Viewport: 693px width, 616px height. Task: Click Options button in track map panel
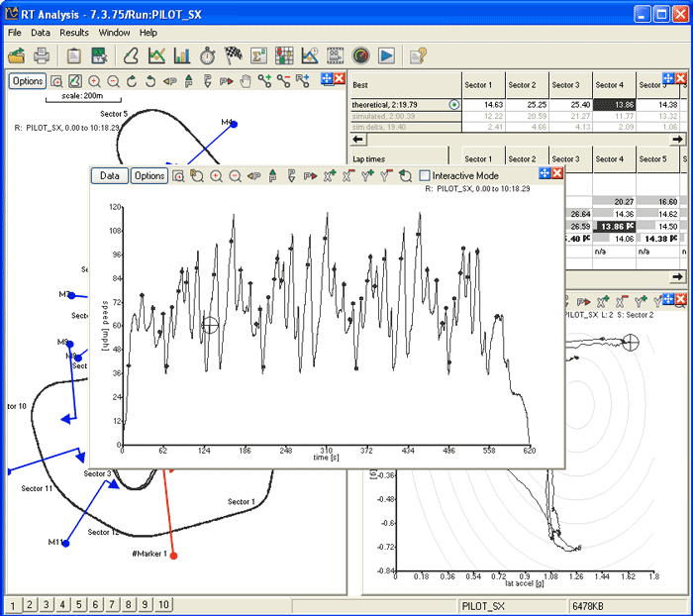tap(28, 80)
